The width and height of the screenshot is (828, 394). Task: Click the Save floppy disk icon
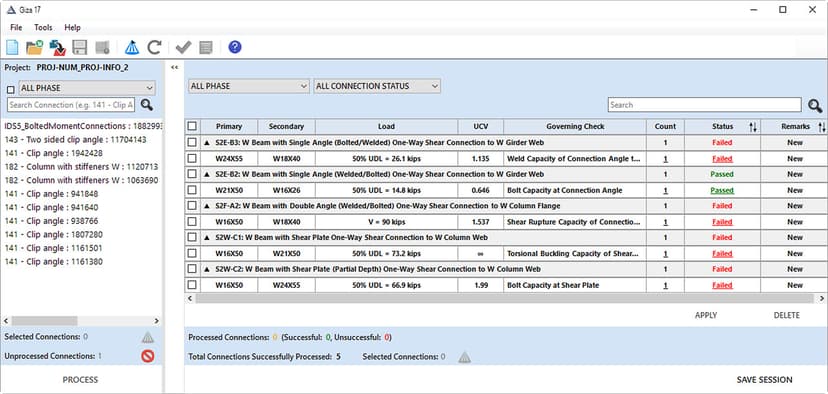click(80, 48)
